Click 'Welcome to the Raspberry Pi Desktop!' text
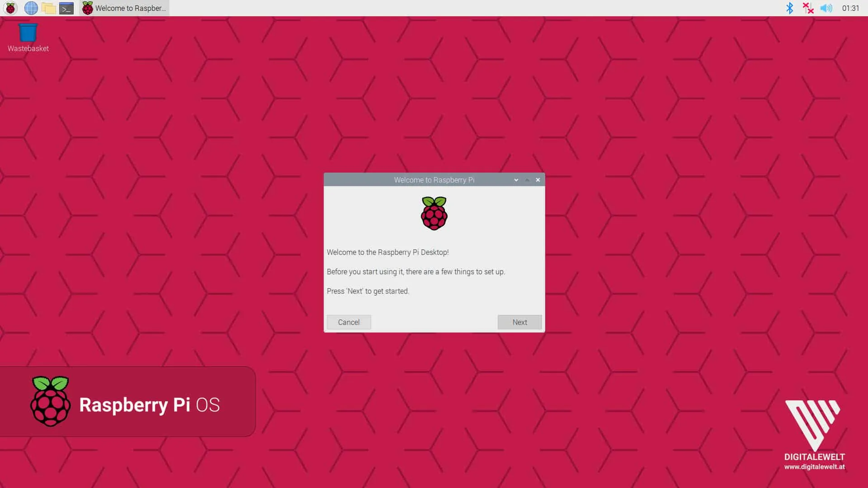This screenshot has height=488, width=868. tap(387, 252)
